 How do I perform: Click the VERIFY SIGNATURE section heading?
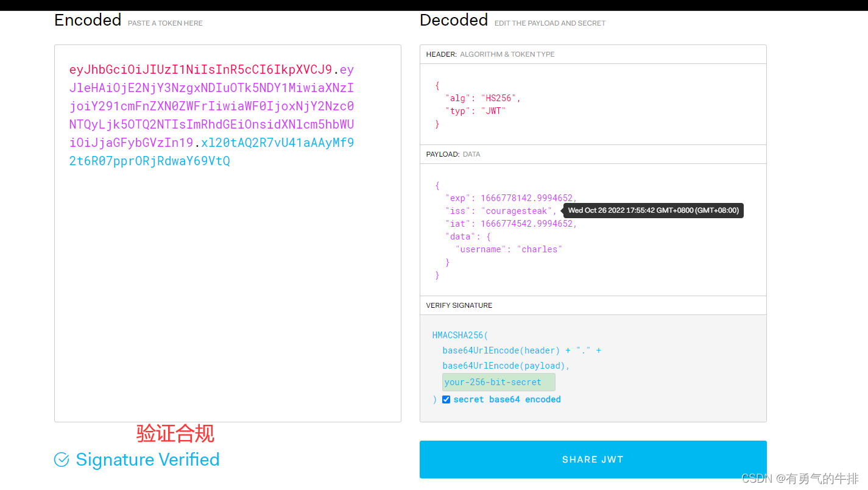(x=459, y=305)
